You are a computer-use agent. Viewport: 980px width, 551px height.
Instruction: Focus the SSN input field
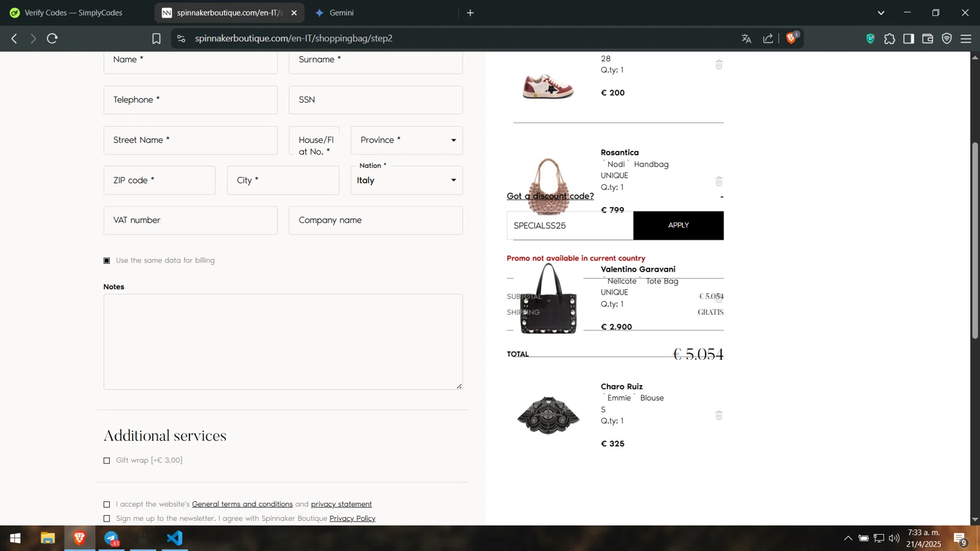pyautogui.click(x=376, y=100)
